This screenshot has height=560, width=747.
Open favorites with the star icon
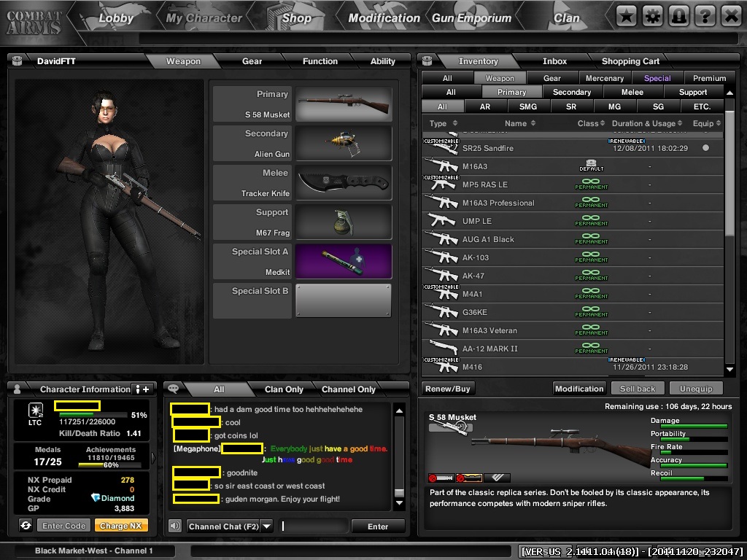[626, 17]
